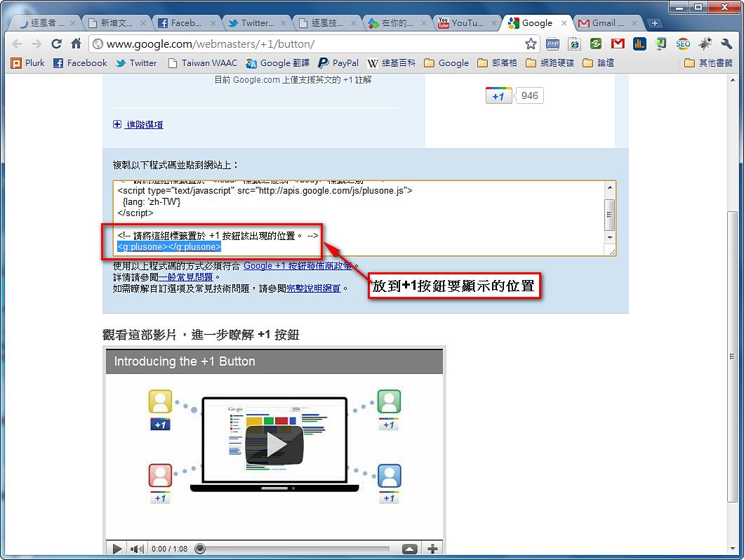The width and height of the screenshot is (744, 560).
Task: Open the monitor download extension icon
Action: (661, 44)
